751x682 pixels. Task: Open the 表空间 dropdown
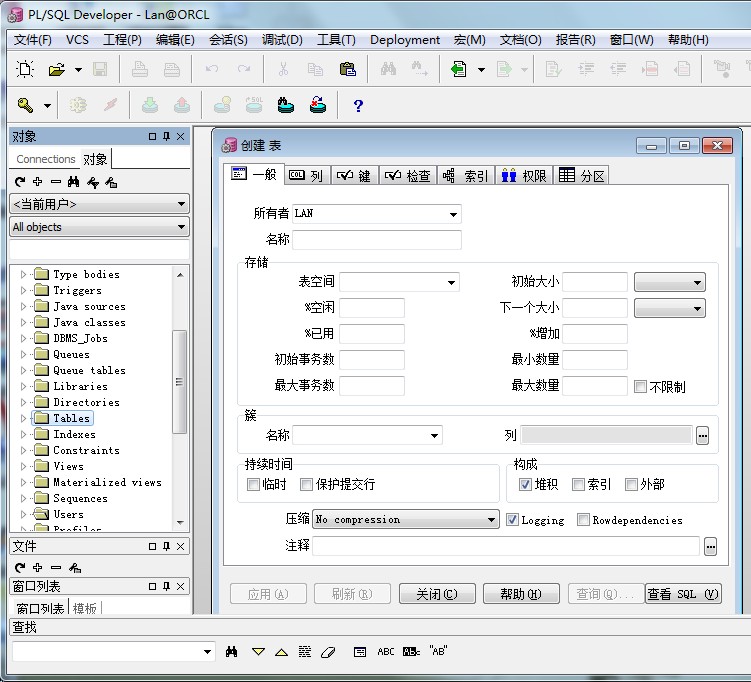pos(451,283)
